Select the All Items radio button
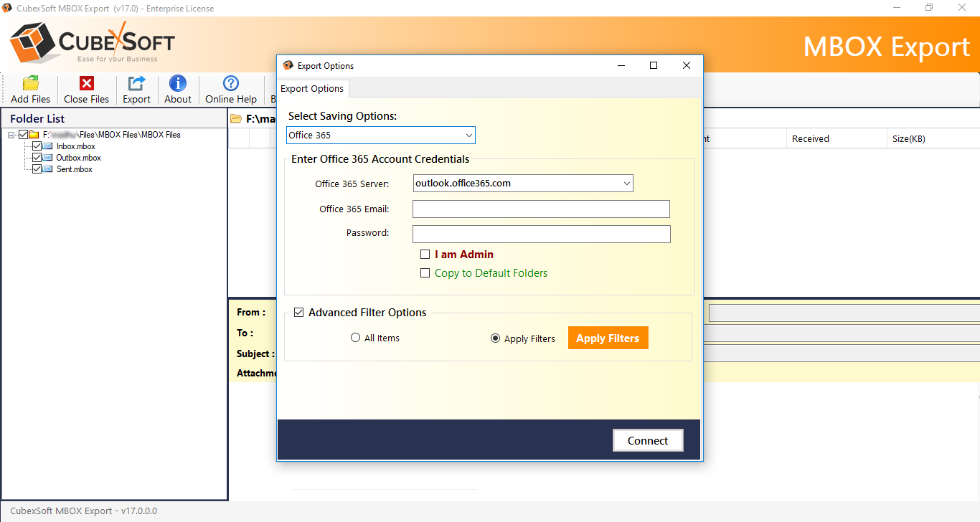980x522 pixels. [x=355, y=338]
